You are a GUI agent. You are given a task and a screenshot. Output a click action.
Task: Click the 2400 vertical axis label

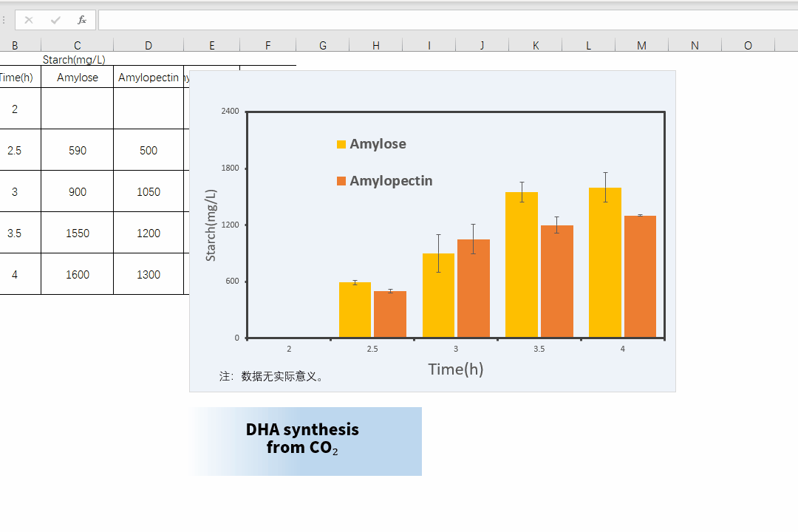point(230,111)
